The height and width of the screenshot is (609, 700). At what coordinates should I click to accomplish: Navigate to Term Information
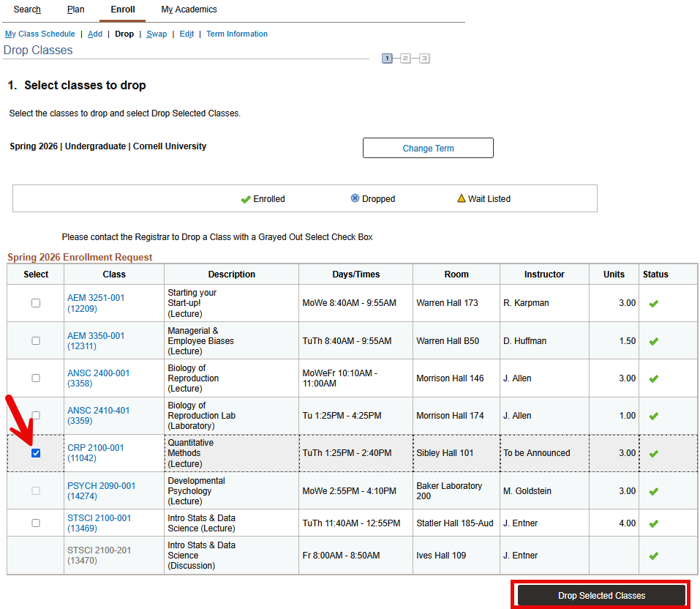point(236,34)
